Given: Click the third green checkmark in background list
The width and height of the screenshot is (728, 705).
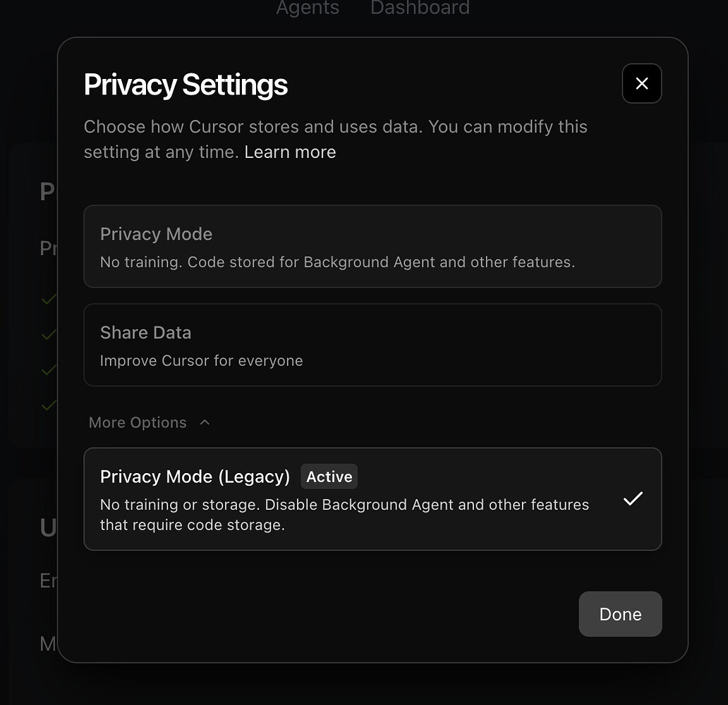Looking at the screenshot, I should tap(47, 369).
